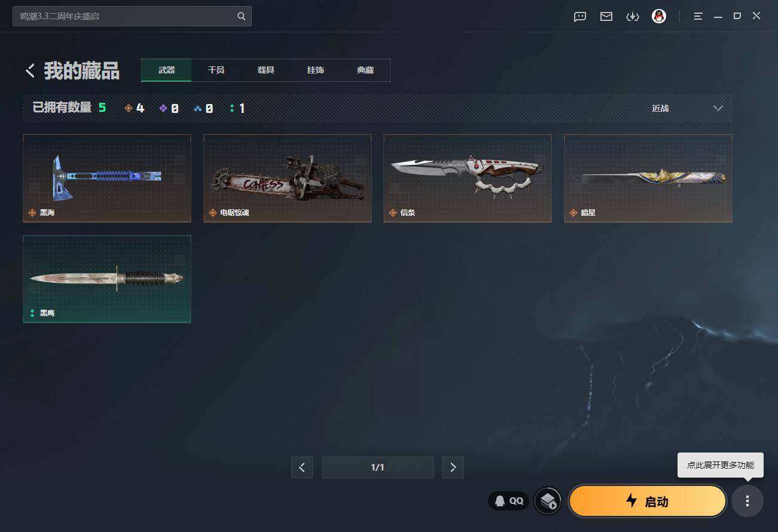This screenshot has height=532, width=778.
Task: Click the green rarity icon
Action: tap(232, 108)
